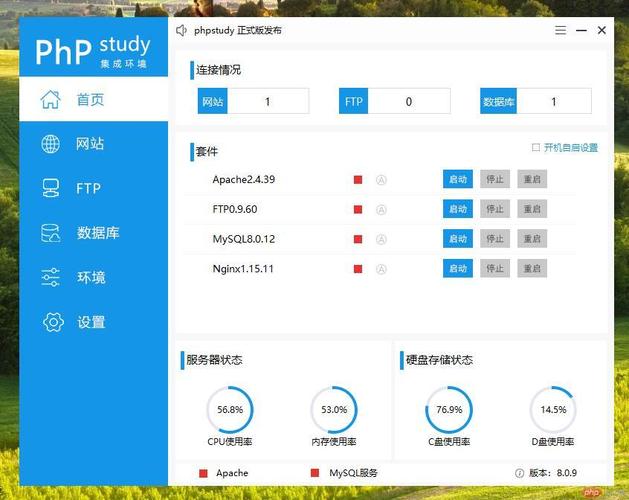This screenshot has width=629, height=500.
Task: Click the C盘使用率 label
Action: (449, 442)
